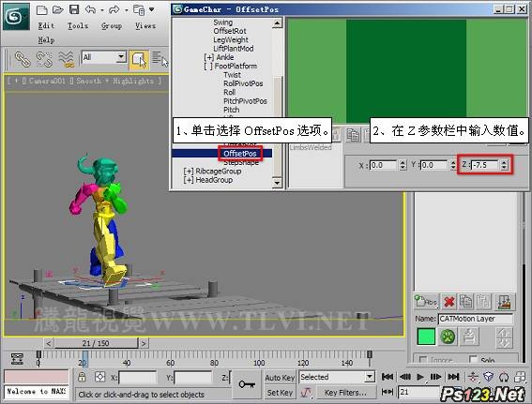Viewport: 532px width, 404px height.
Task: Expand the RibcageGroup tree node
Action: click(189, 172)
